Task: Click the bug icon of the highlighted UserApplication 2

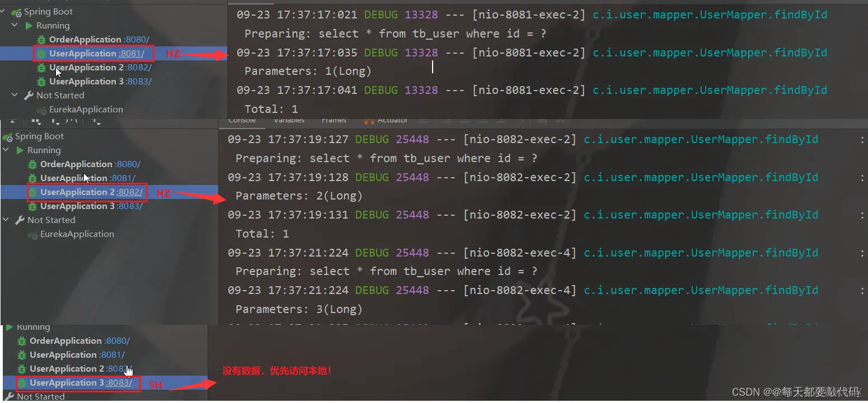Action: click(32, 192)
